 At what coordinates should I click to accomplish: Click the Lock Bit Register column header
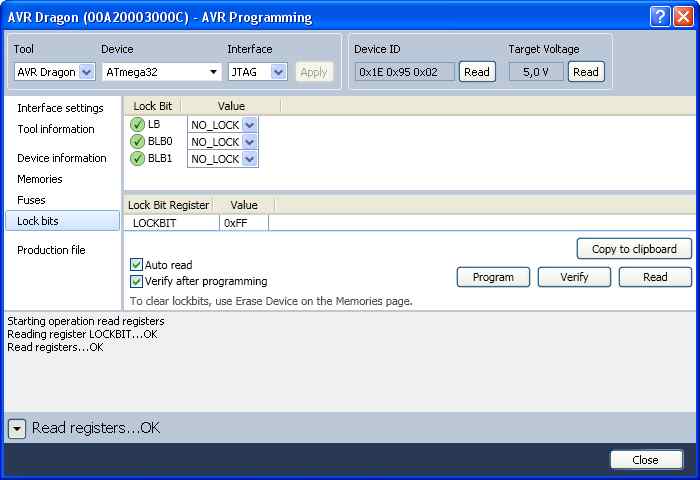(x=168, y=205)
